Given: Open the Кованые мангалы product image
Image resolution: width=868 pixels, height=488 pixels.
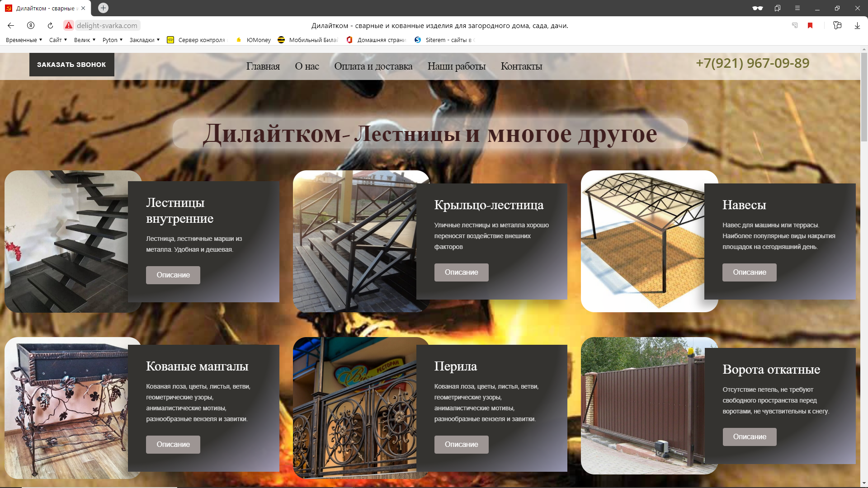Looking at the screenshot, I should (68, 408).
